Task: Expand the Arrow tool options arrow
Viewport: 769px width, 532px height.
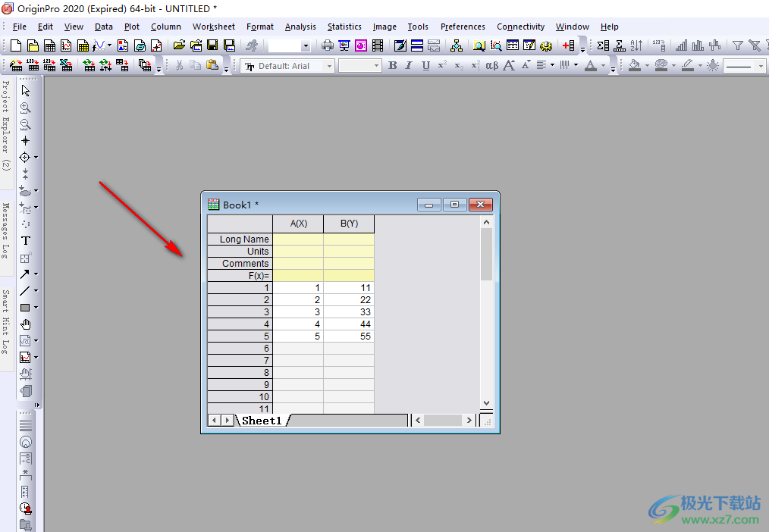Action: pos(36,274)
